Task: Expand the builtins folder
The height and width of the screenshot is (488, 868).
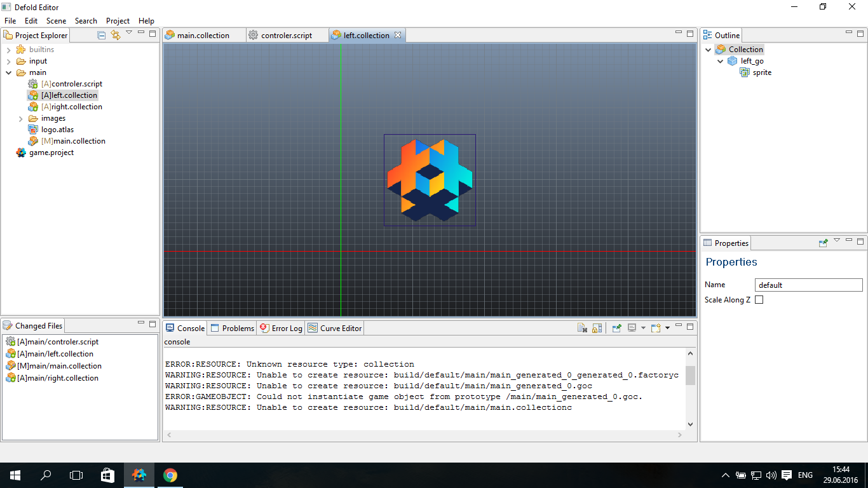Action: tap(8, 50)
